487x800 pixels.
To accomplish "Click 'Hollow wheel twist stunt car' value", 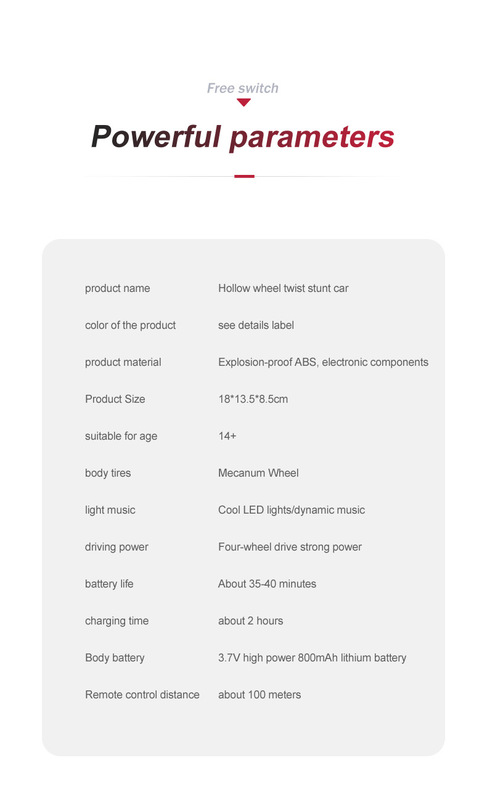I will click(283, 288).
